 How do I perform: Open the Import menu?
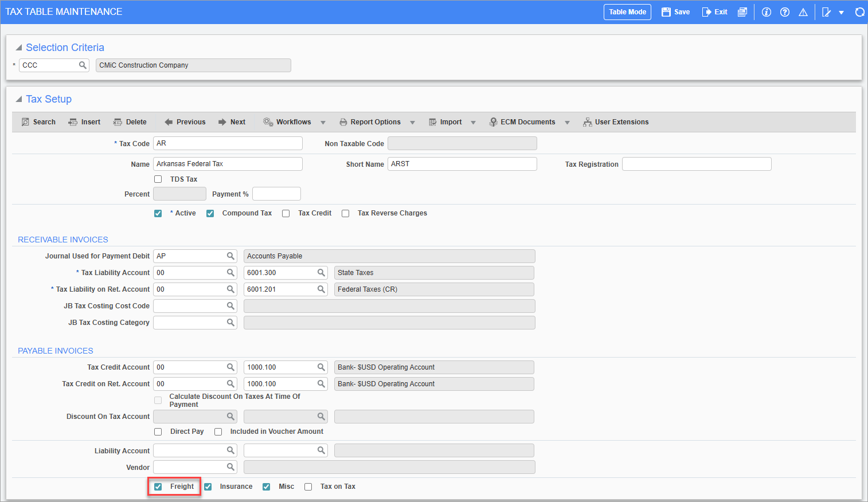[445, 122]
